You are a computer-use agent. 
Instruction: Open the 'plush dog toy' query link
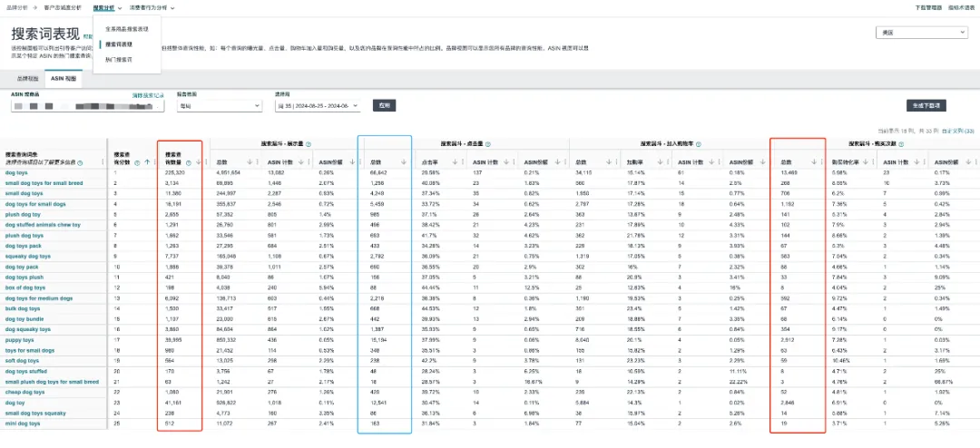pyautogui.click(x=23, y=214)
